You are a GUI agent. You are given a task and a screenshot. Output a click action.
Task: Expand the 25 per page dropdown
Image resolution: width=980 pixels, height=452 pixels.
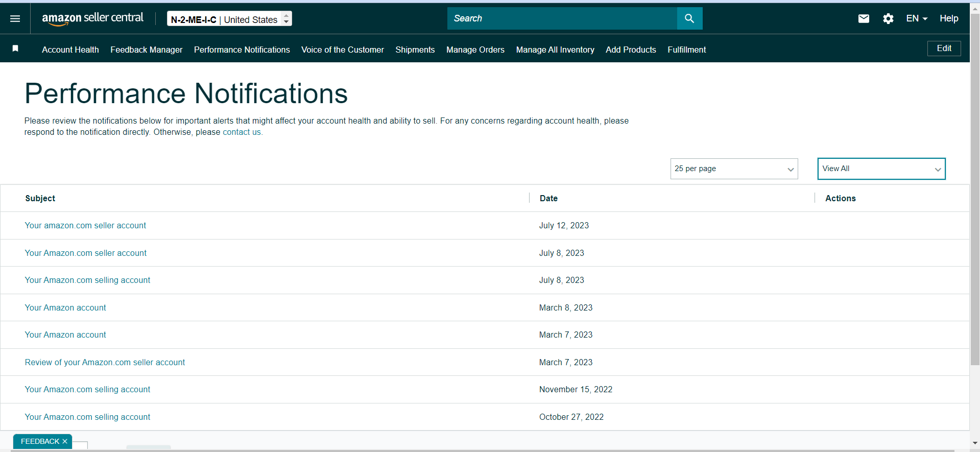(x=734, y=169)
